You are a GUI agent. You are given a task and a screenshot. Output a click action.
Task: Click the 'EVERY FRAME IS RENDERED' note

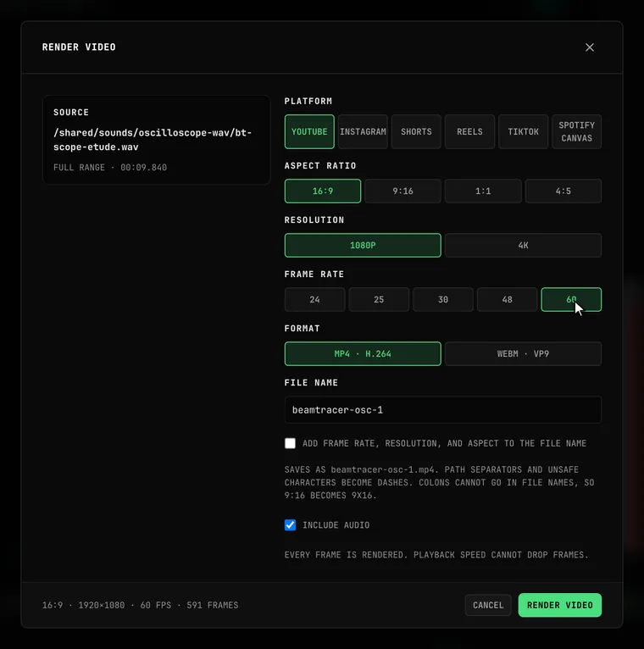436,555
